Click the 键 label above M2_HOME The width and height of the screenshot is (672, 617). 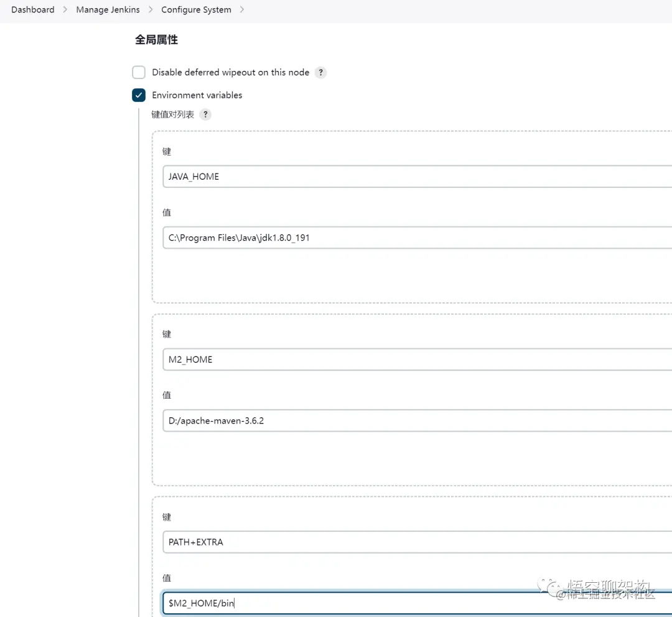(x=167, y=334)
